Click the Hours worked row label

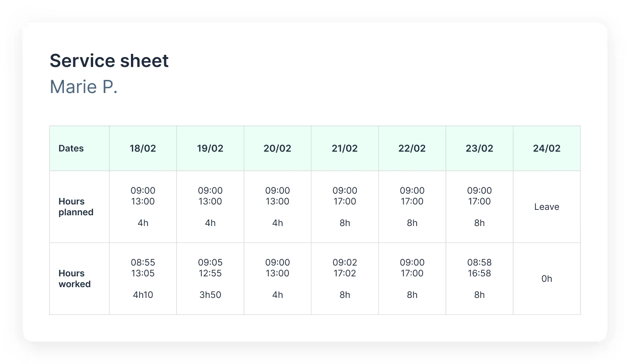pos(75,279)
